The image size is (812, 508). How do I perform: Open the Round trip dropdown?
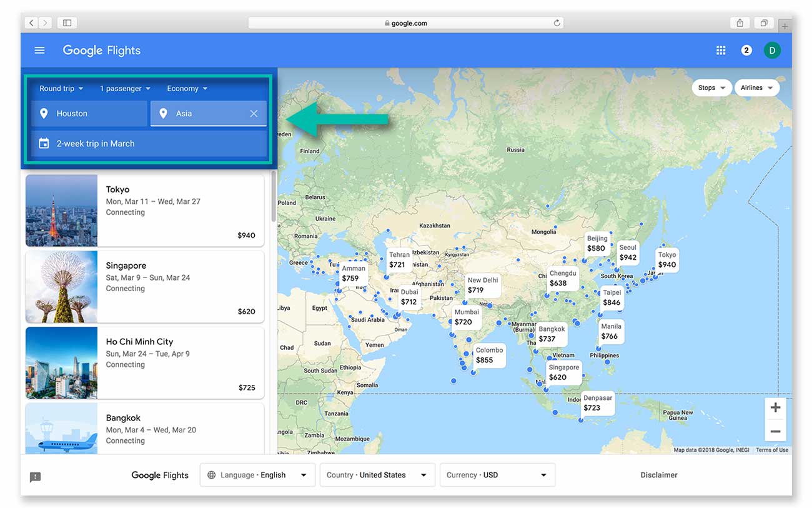(x=61, y=88)
